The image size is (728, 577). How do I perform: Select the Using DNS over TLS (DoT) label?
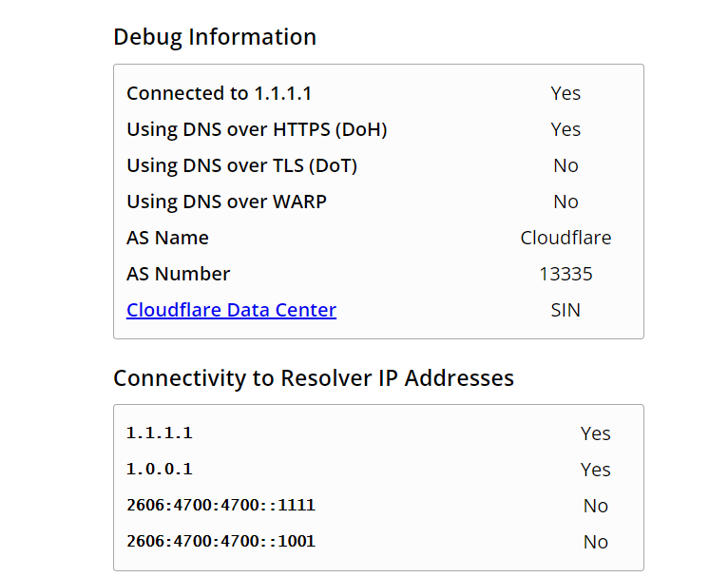pyautogui.click(x=242, y=165)
